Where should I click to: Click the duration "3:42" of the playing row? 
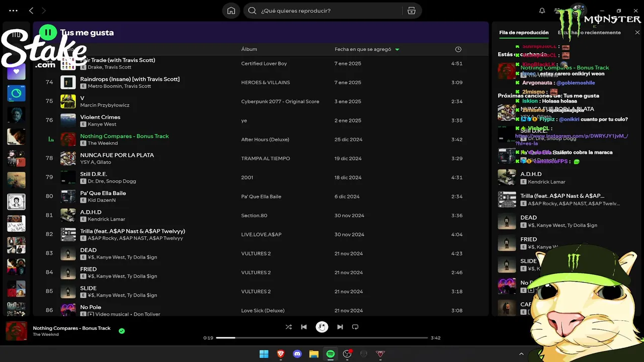pos(457,140)
